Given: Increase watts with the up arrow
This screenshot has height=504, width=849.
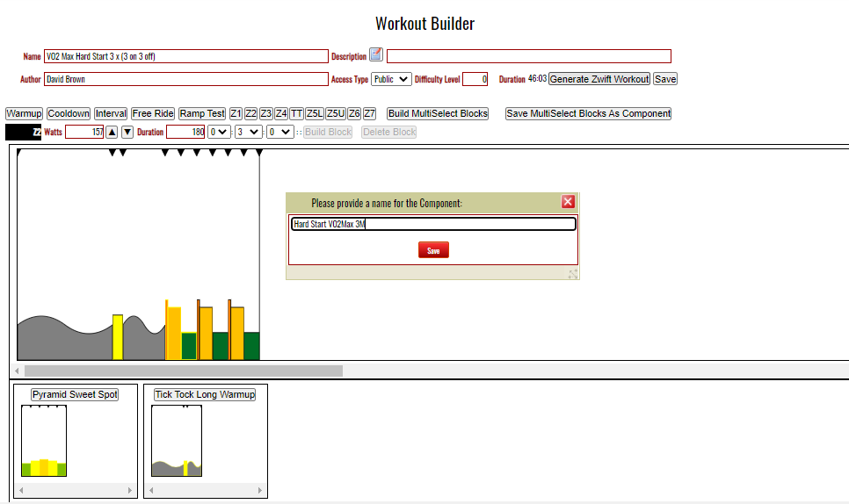Looking at the screenshot, I should point(112,132).
